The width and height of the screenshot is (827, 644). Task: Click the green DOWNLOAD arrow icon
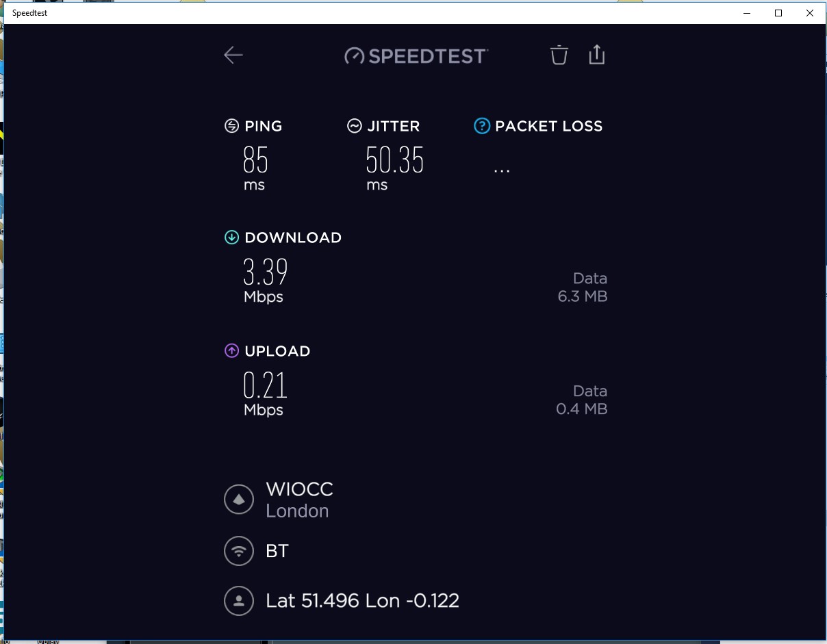(x=231, y=237)
